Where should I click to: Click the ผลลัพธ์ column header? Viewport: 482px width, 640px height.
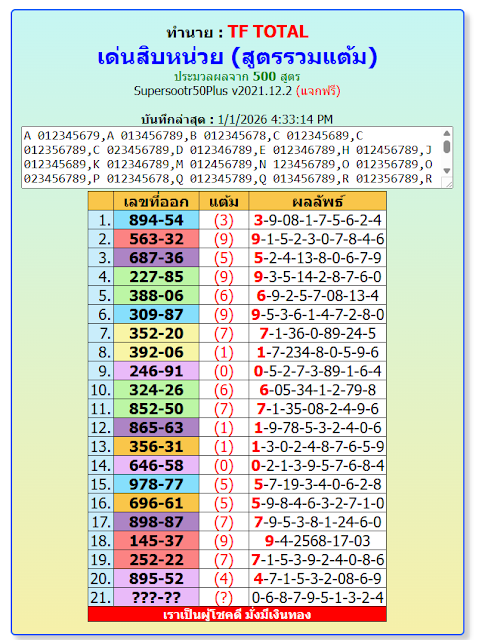(x=318, y=202)
